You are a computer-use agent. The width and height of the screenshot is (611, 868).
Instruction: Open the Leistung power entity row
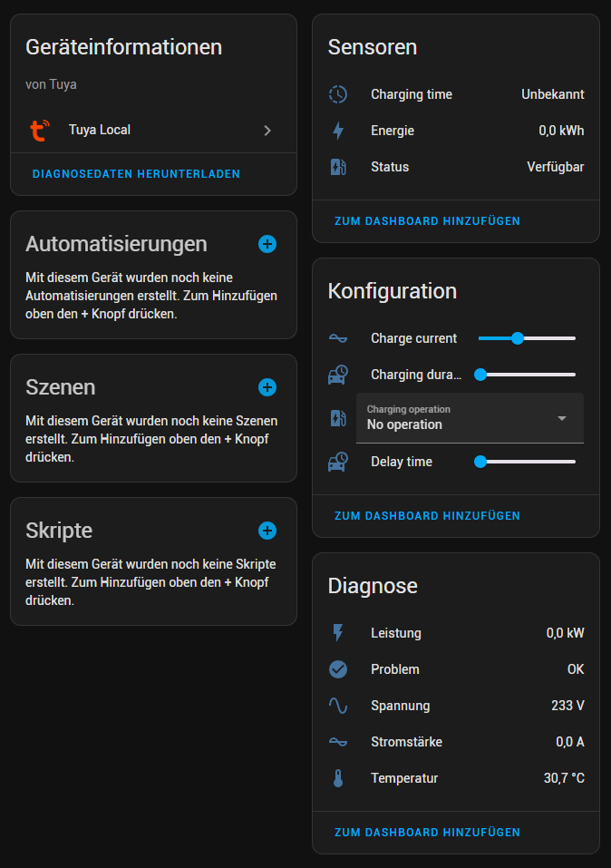coord(455,633)
